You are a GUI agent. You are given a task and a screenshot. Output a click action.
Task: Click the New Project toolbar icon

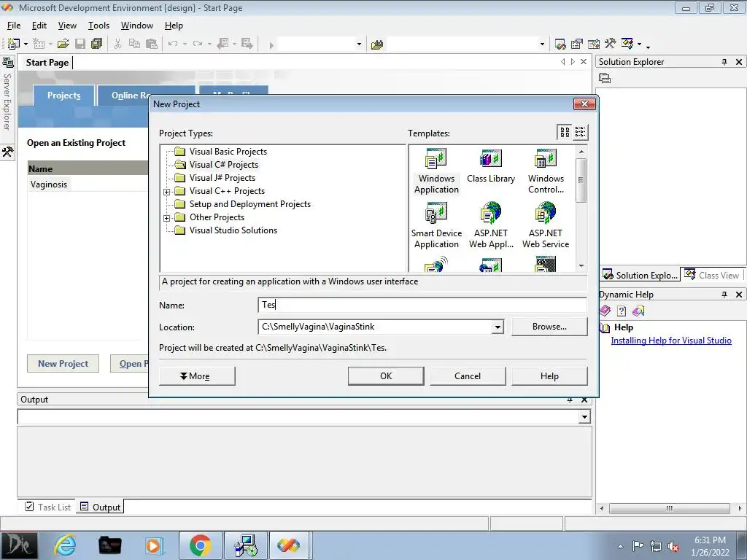coord(14,44)
